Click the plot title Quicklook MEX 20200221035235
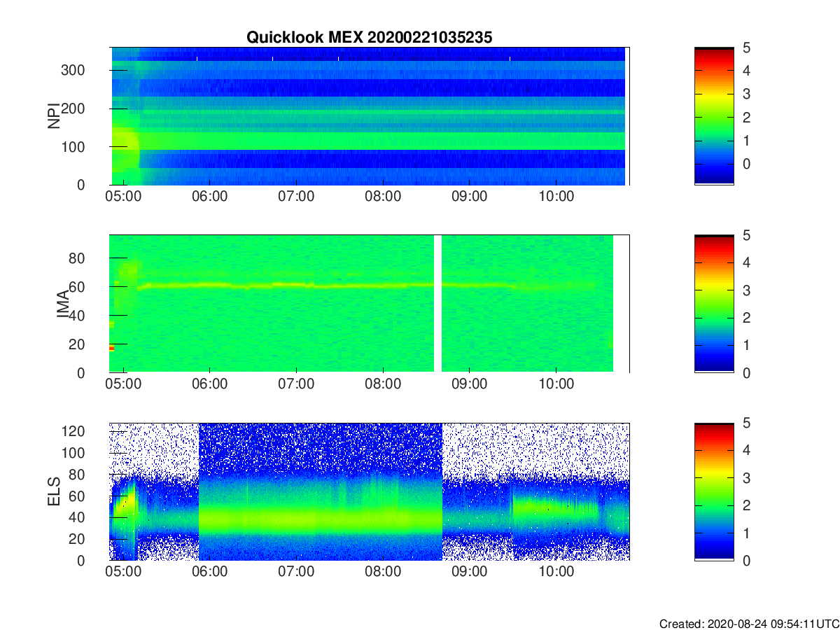840x630 pixels. tap(369, 38)
